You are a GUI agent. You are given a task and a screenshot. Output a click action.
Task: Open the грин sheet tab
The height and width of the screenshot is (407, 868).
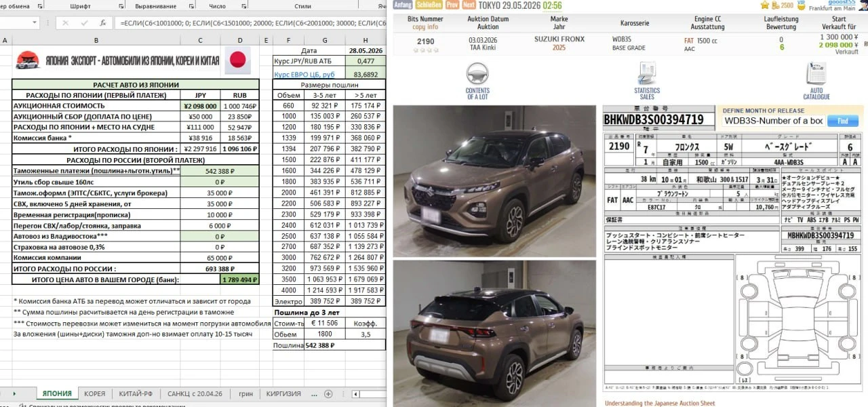click(x=245, y=393)
